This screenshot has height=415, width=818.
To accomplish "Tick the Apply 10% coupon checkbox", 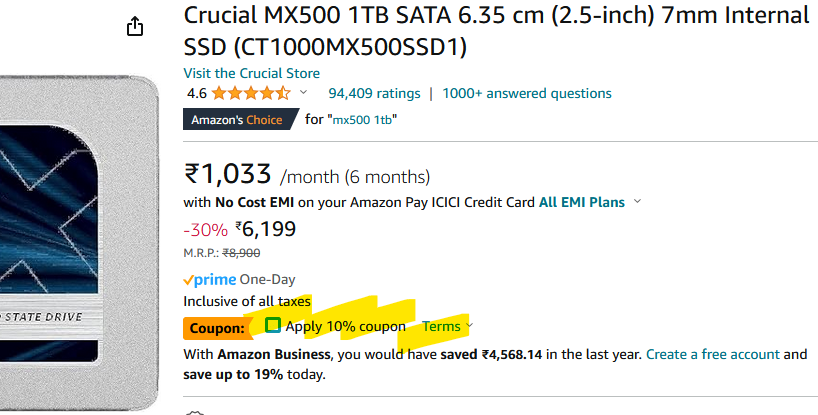I will [x=273, y=325].
